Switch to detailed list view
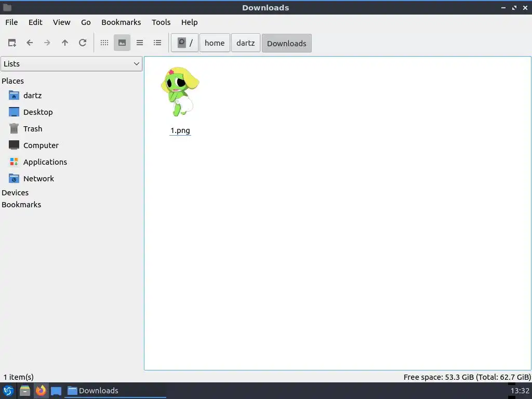 (x=157, y=43)
